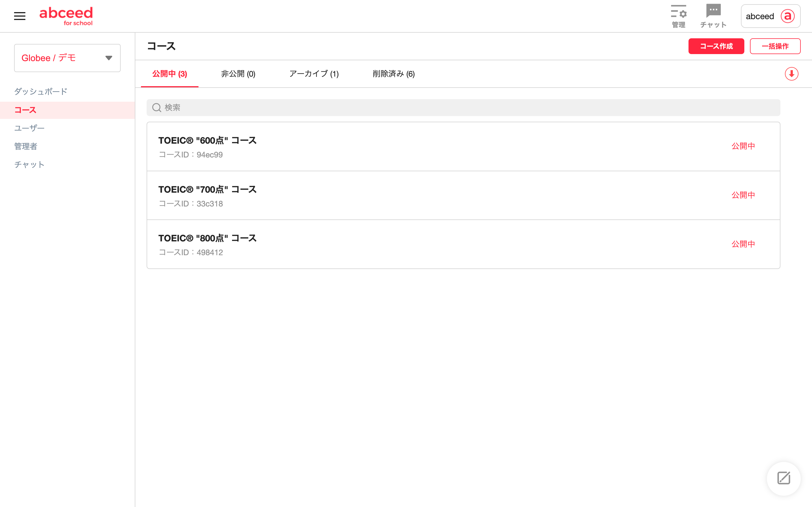Open ダッシュボード in the sidebar

[x=41, y=92]
